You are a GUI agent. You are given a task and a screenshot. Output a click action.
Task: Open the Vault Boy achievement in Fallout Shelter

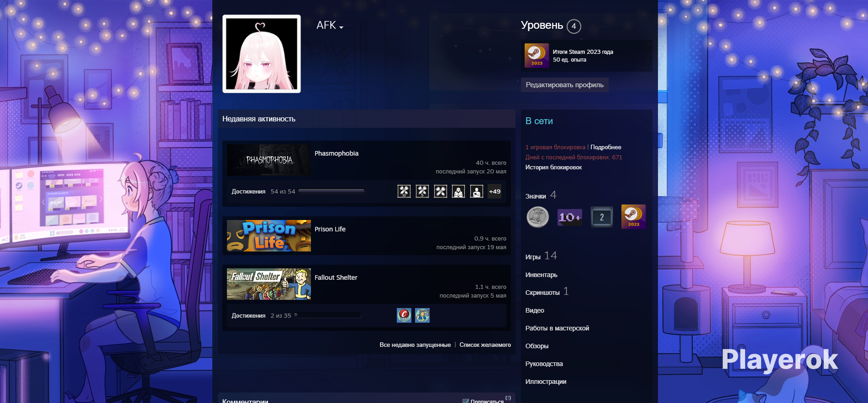coord(422,315)
